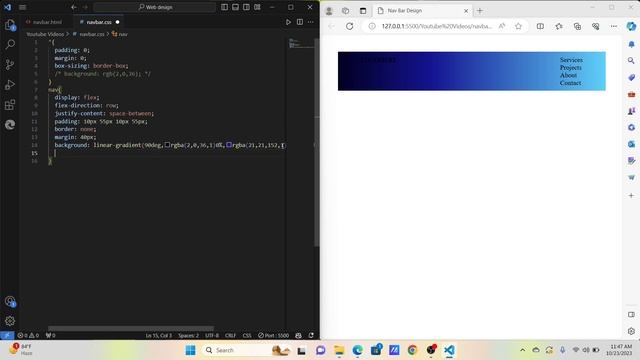This screenshot has height=360, width=640.
Task: Split the editor to the right
Action: point(300,22)
